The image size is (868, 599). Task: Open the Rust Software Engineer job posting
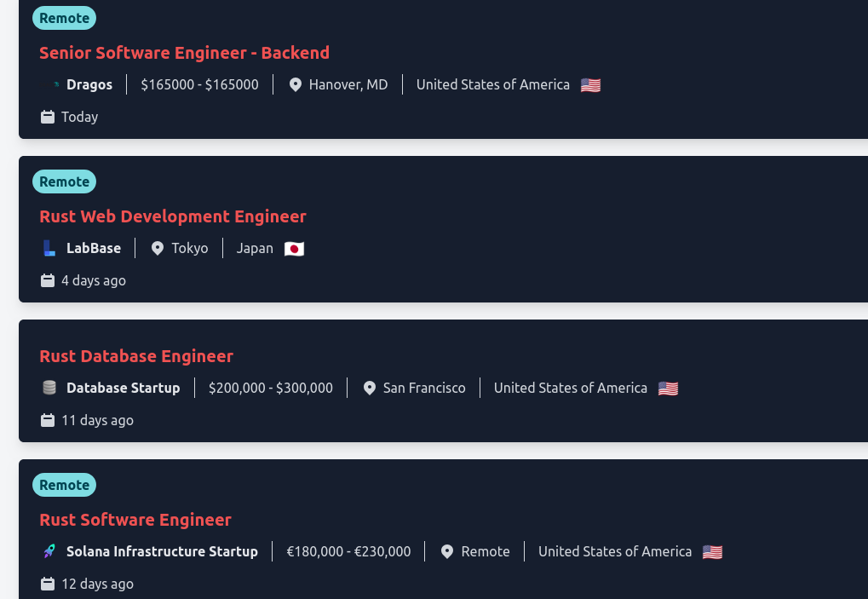[x=135, y=520]
